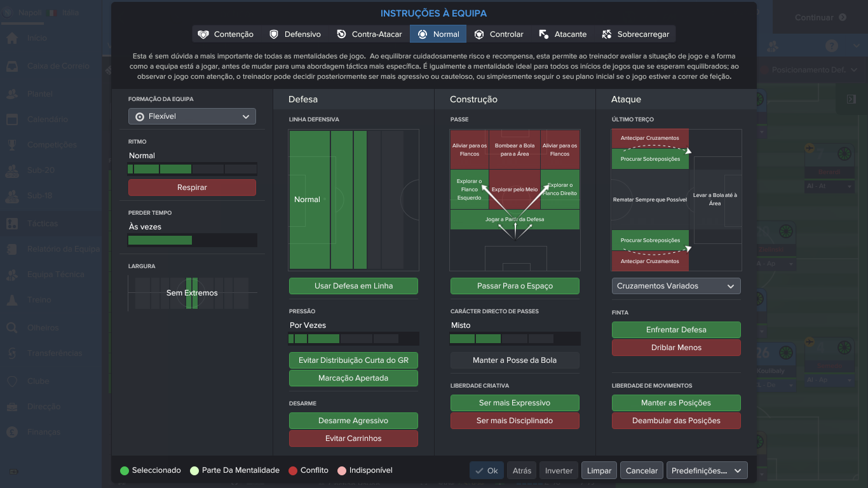Select the Atacante mentality icon
Viewport: 868px width, 488px height.
[x=543, y=34]
